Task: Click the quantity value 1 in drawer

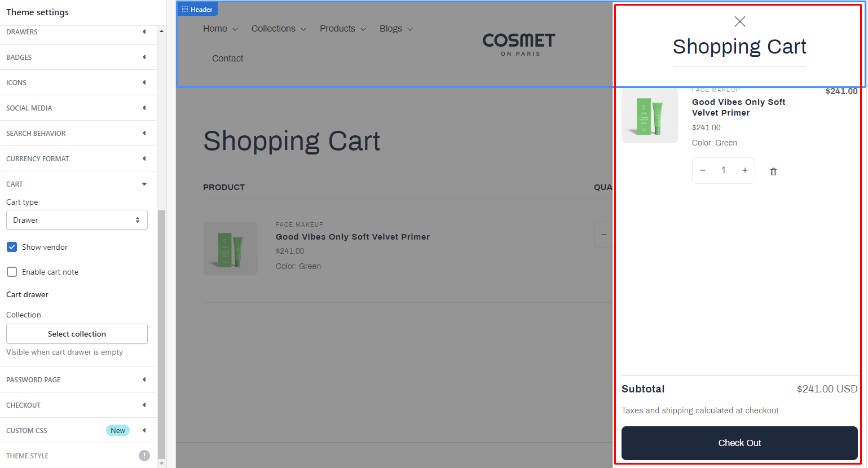Action: point(724,170)
